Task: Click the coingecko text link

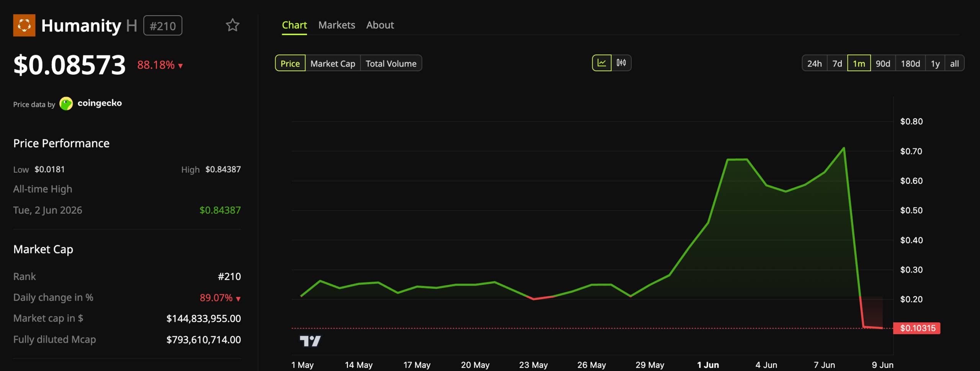Action: click(x=100, y=103)
